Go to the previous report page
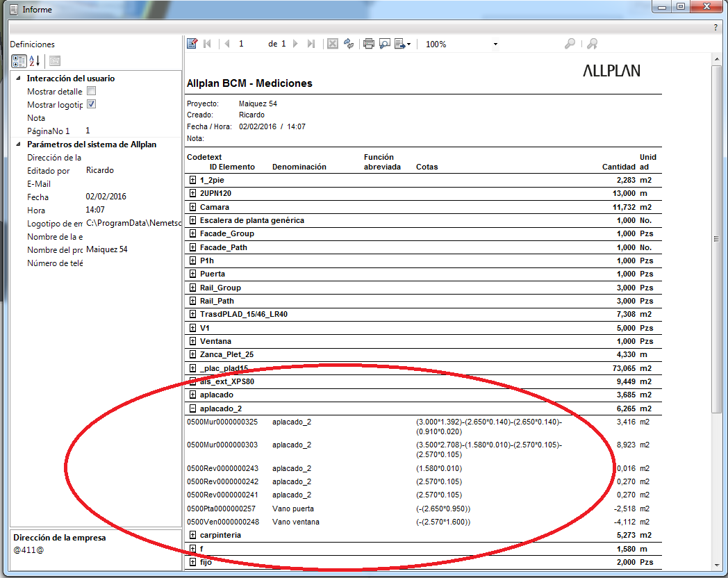 (x=227, y=44)
